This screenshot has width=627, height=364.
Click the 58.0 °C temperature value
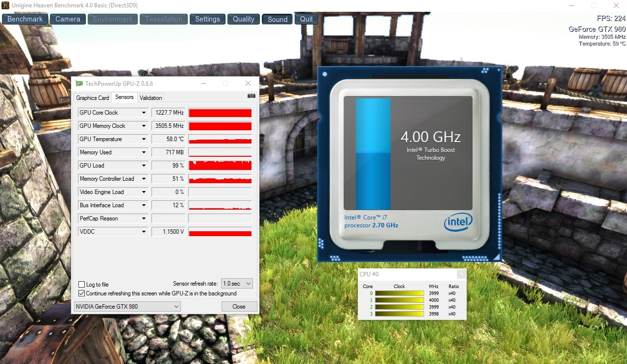coord(169,139)
